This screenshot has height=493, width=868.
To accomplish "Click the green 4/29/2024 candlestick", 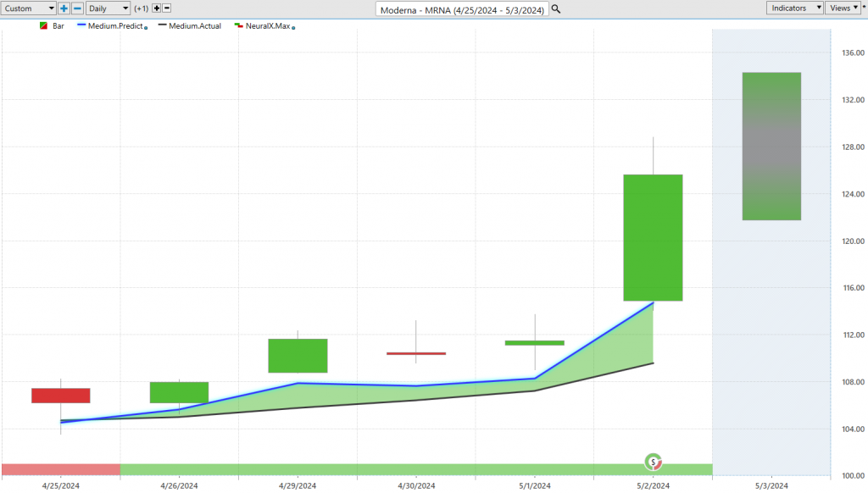I will (x=298, y=356).
